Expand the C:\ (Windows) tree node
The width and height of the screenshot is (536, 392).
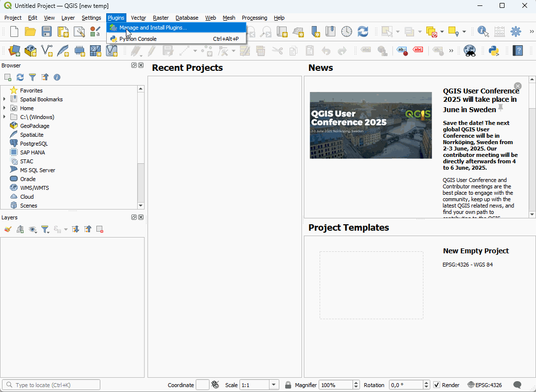click(4, 117)
